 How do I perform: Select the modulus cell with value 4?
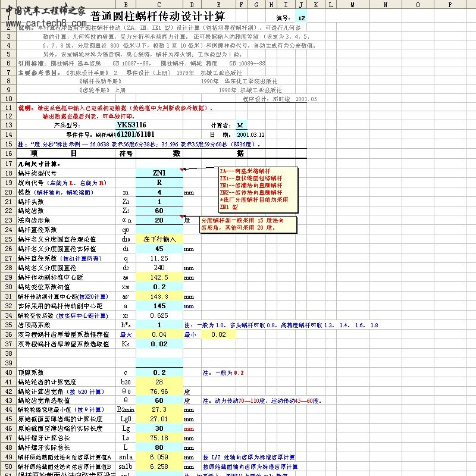pyautogui.click(x=159, y=192)
